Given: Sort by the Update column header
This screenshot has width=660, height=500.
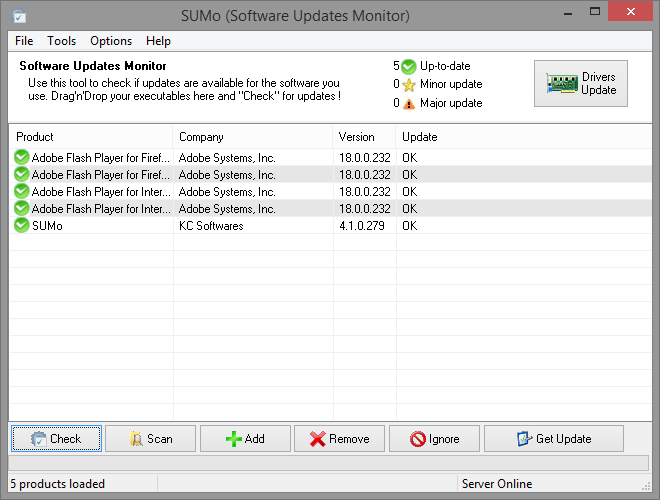Looking at the screenshot, I should coord(524,137).
